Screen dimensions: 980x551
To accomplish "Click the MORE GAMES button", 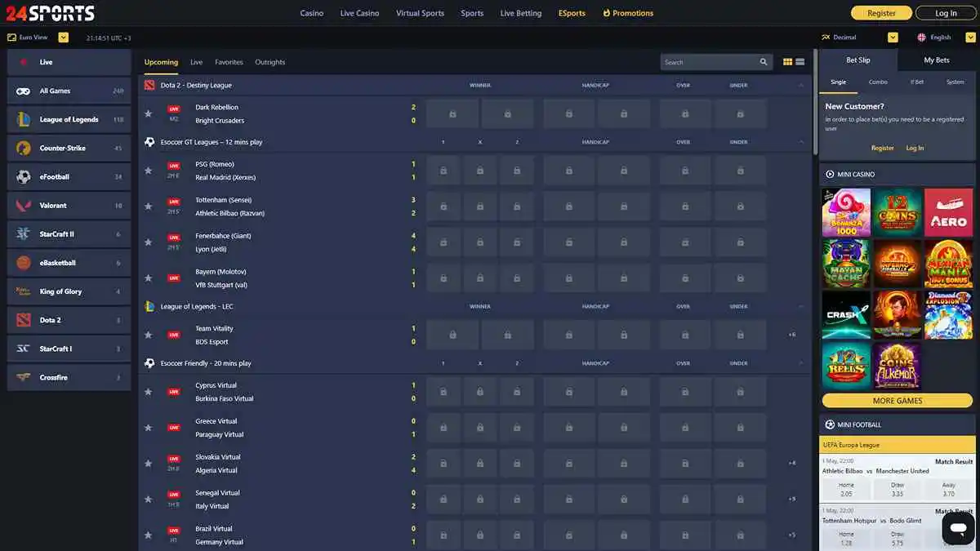I will point(898,401).
